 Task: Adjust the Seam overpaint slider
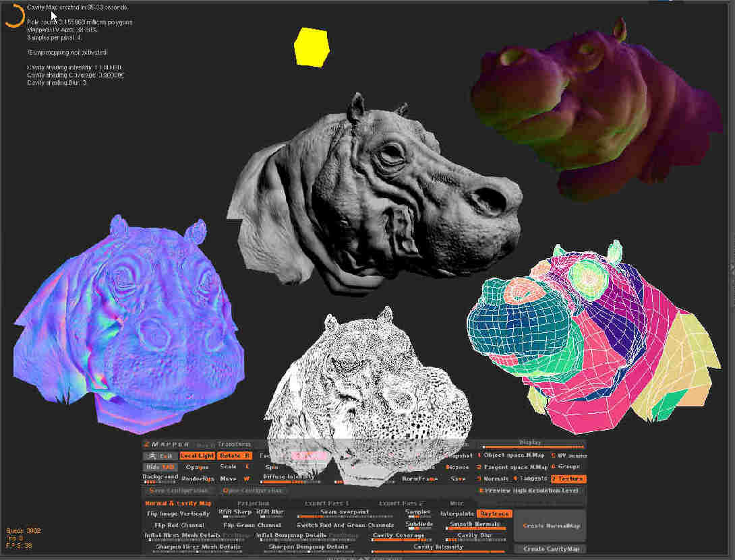(345, 513)
